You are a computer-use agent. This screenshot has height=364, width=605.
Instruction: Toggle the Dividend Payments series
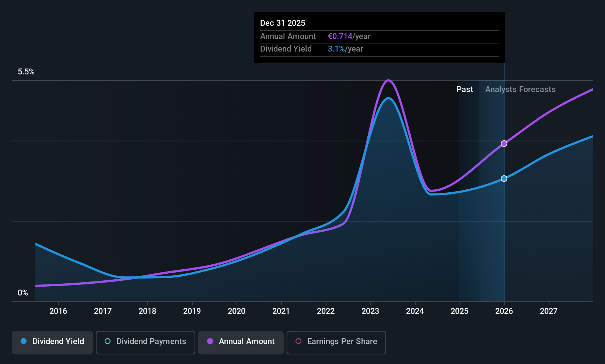146,342
